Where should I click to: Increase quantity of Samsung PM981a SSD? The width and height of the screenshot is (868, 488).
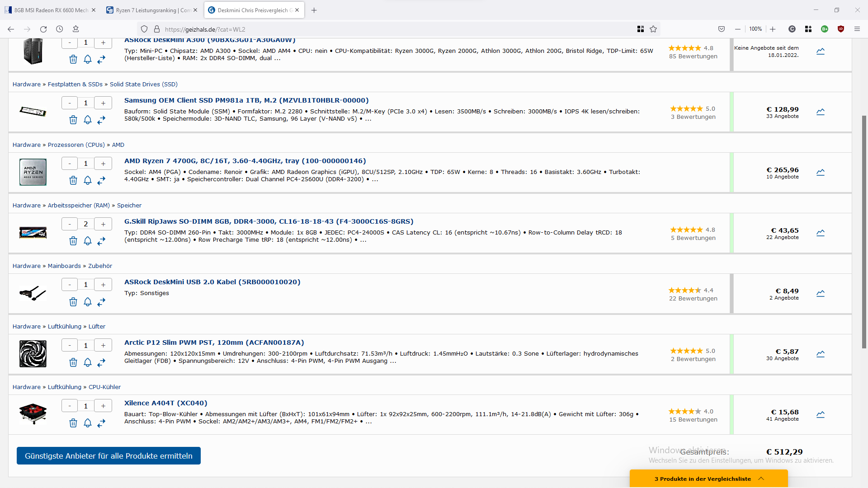(x=103, y=103)
